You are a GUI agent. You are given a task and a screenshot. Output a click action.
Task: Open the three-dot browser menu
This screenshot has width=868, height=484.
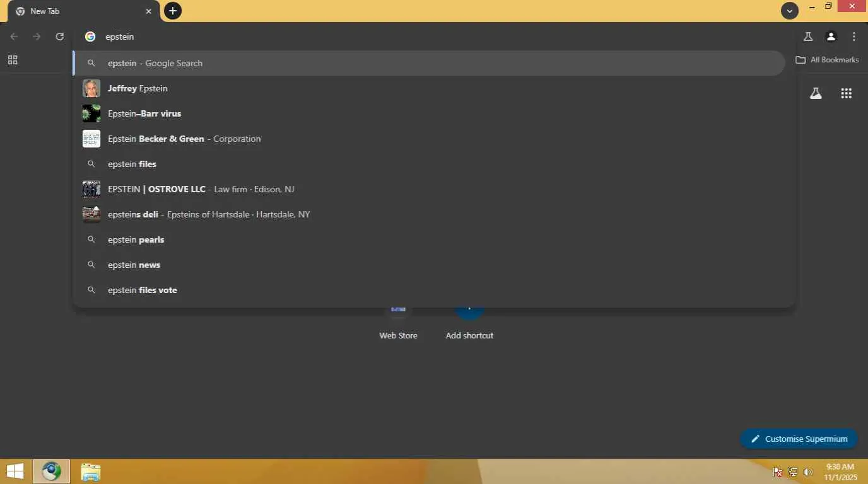[x=854, y=37]
